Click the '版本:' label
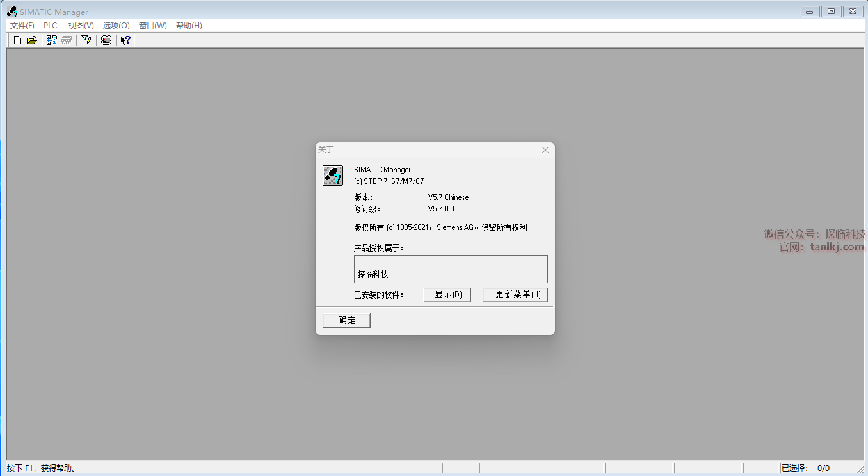The height and width of the screenshot is (476, 868). tap(364, 197)
